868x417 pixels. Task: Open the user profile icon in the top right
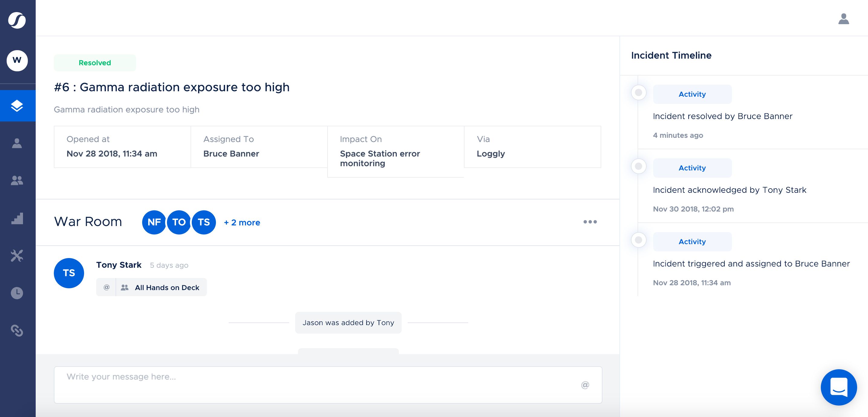click(x=843, y=19)
